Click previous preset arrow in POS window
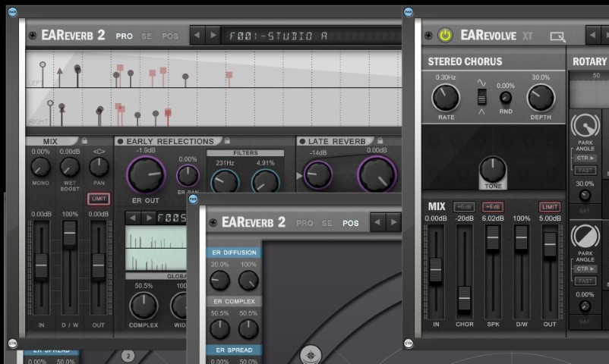Image resolution: width=609 pixels, height=364 pixels. [377, 222]
